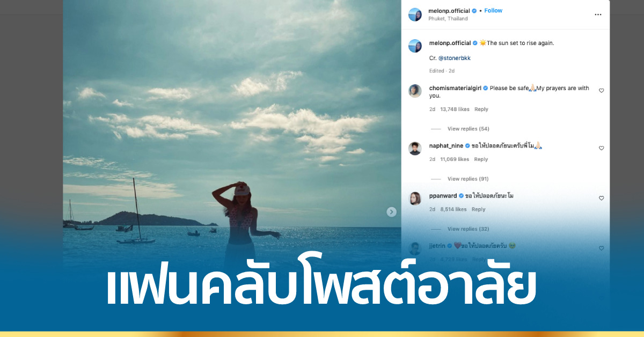
Task: View 11,069 likes on naphat_nine's comment
Action: [x=455, y=159]
